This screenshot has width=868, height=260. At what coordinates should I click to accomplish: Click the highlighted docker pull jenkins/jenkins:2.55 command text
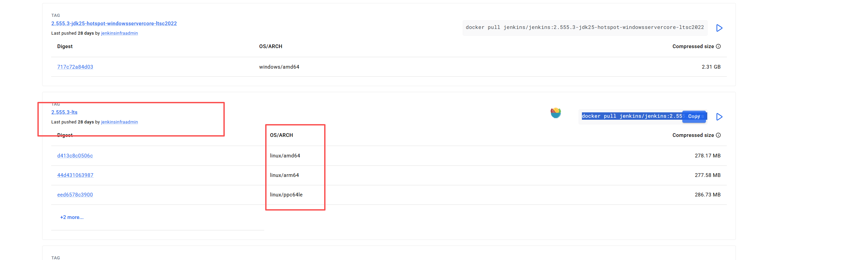[x=632, y=116]
